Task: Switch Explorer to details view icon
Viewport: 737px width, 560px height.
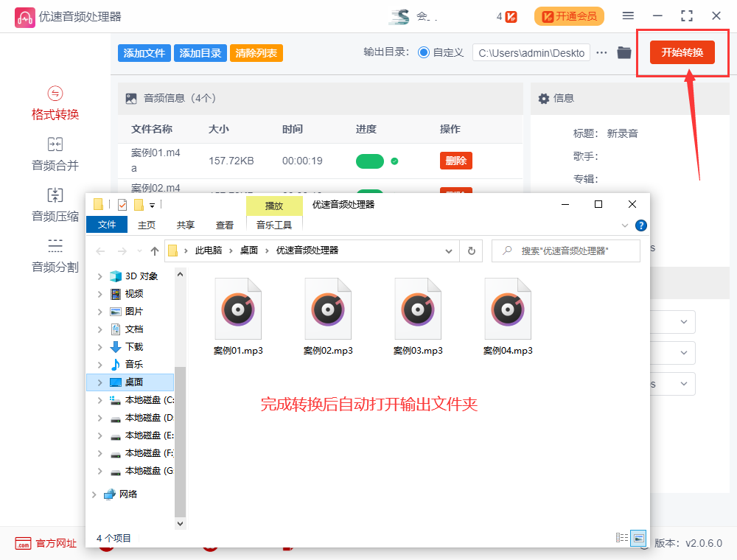Action: (x=622, y=537)
